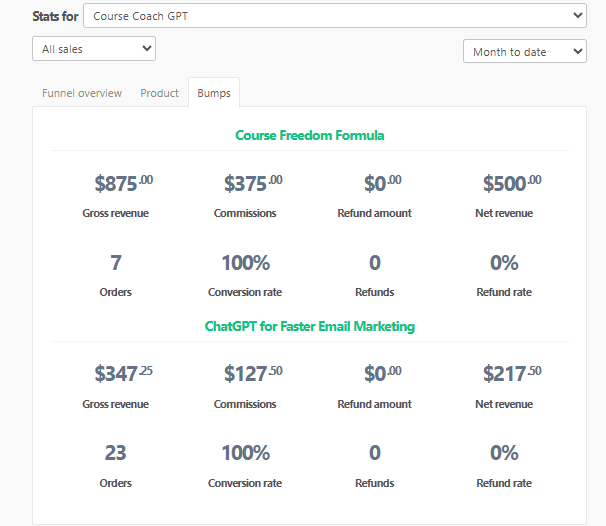606x526 pixels.
Task: Open the Course Coach GPT stats dropdown
Action: [335, 16]
